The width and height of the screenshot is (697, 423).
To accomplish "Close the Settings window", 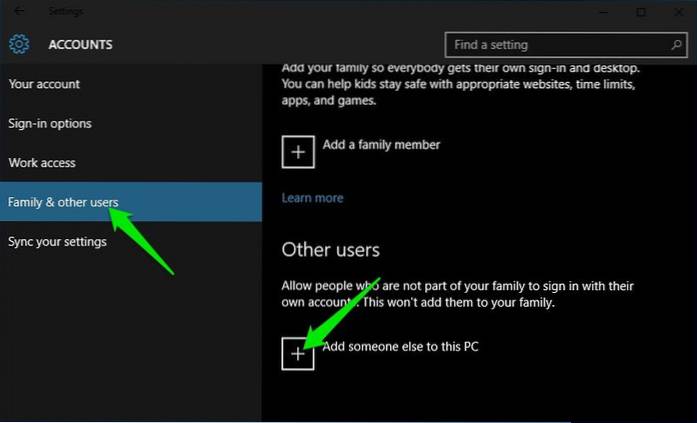I will click(680, 11).
